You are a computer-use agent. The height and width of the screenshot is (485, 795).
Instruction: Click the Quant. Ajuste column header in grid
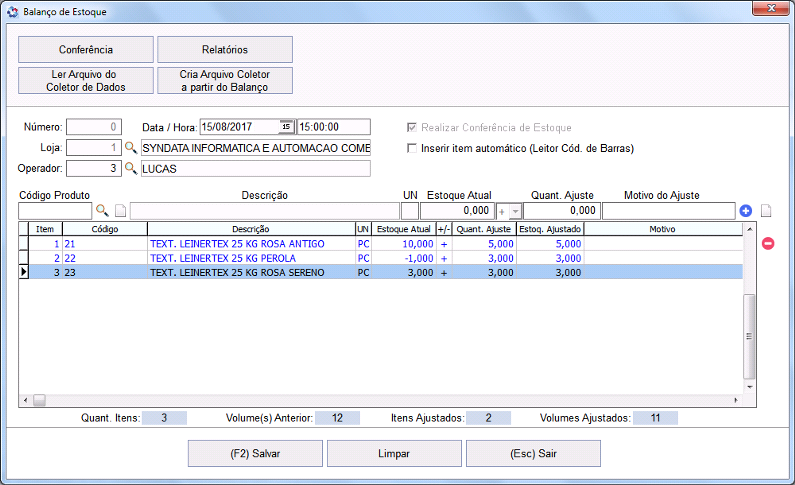484,229
